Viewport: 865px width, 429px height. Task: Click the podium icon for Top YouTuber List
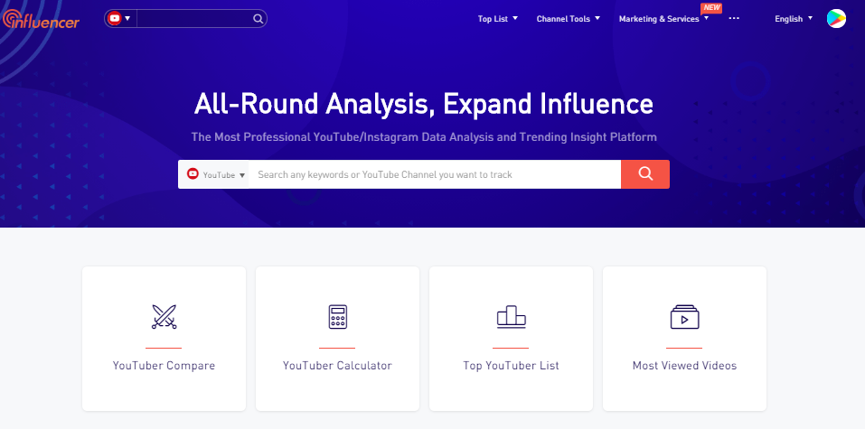pos(511,317)
